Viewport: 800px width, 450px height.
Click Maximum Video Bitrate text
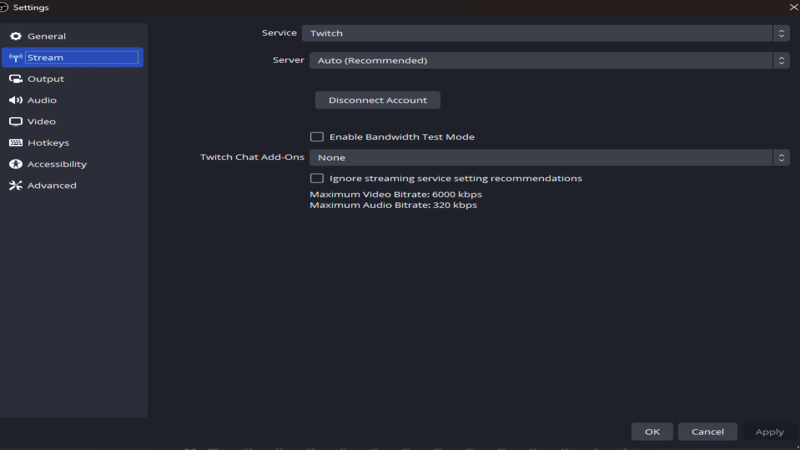pos(395,194)
